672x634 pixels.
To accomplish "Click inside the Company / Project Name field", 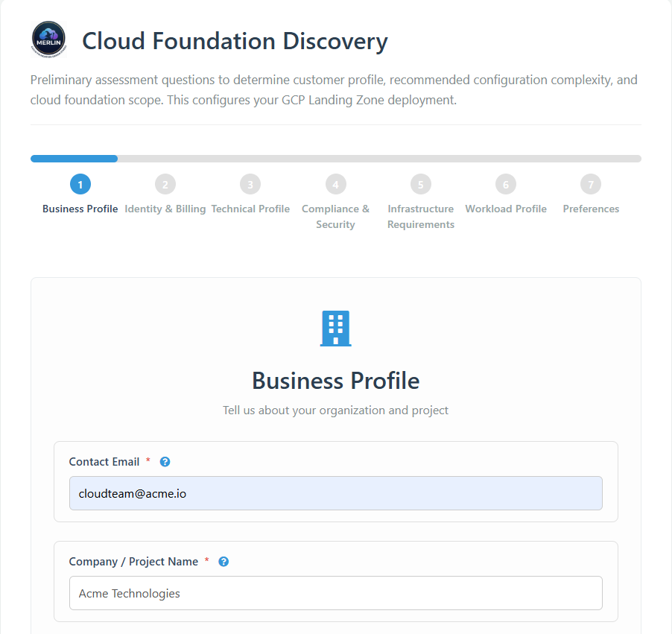I will point(335,593).
